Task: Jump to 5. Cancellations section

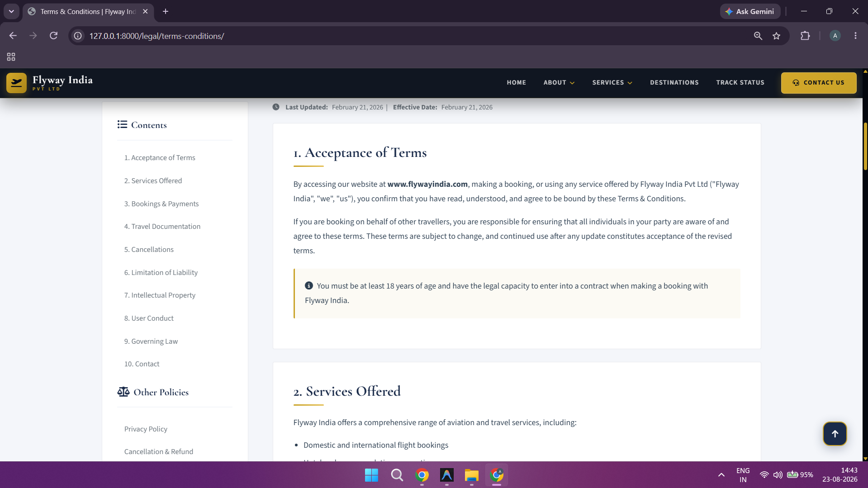Action: 149,249
